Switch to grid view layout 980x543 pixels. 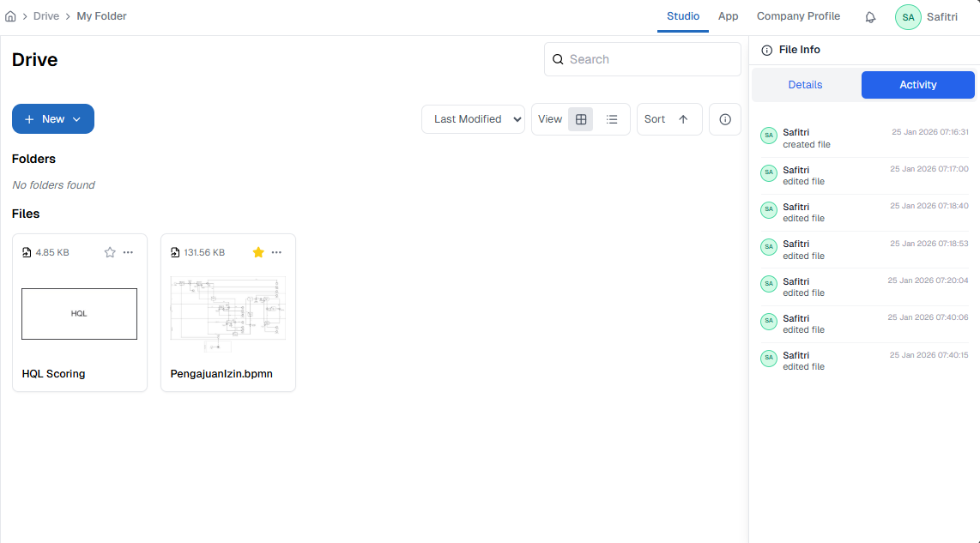(581, 119)
